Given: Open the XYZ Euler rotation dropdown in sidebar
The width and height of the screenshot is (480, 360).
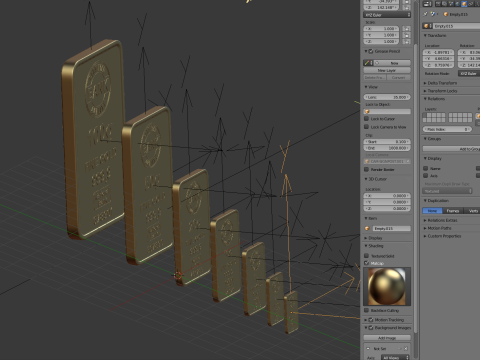Looking at the screenshot, I should point(387,15).
